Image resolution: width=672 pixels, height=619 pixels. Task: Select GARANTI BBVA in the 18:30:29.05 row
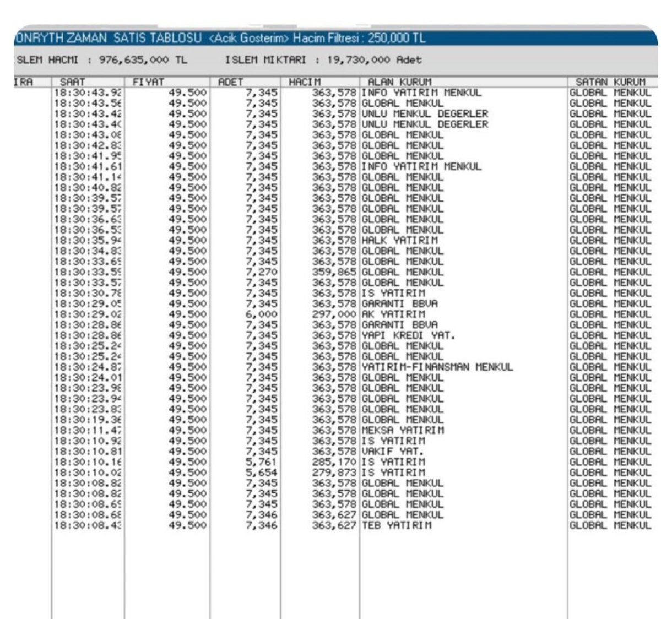[x=400, y=303]
